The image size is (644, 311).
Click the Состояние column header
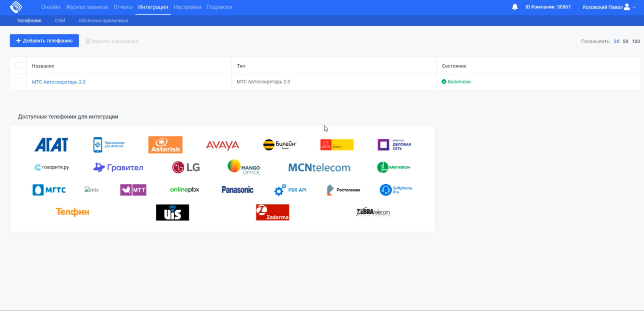coord(454,66)
